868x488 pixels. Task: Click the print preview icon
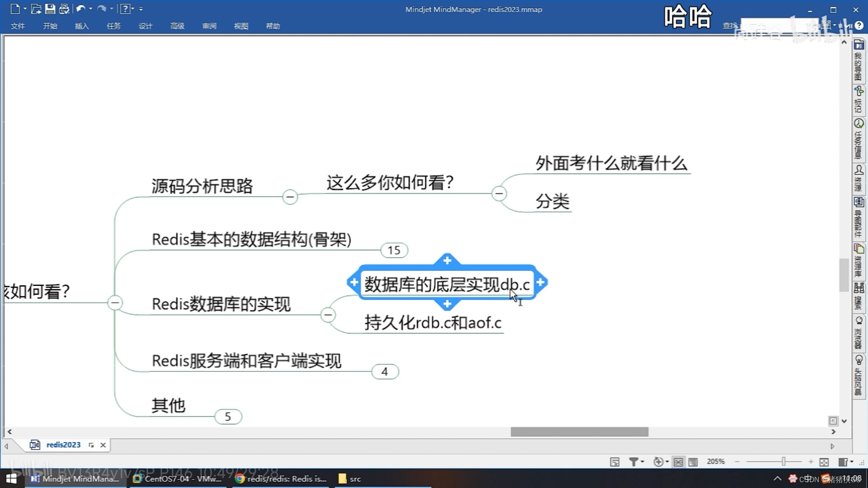[64, 9]
